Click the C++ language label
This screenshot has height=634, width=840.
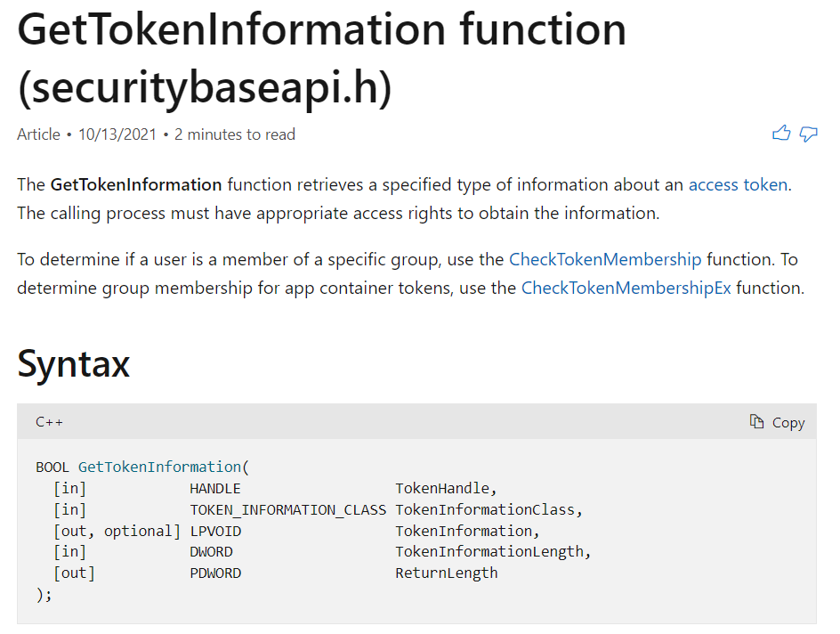click(x=49, y=422)
